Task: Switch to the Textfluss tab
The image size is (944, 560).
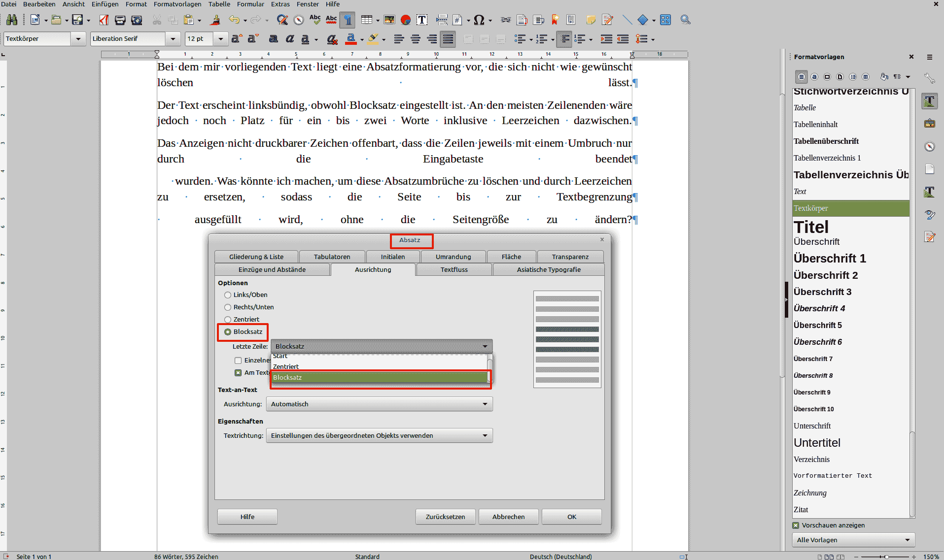Action: click(454, 270)
